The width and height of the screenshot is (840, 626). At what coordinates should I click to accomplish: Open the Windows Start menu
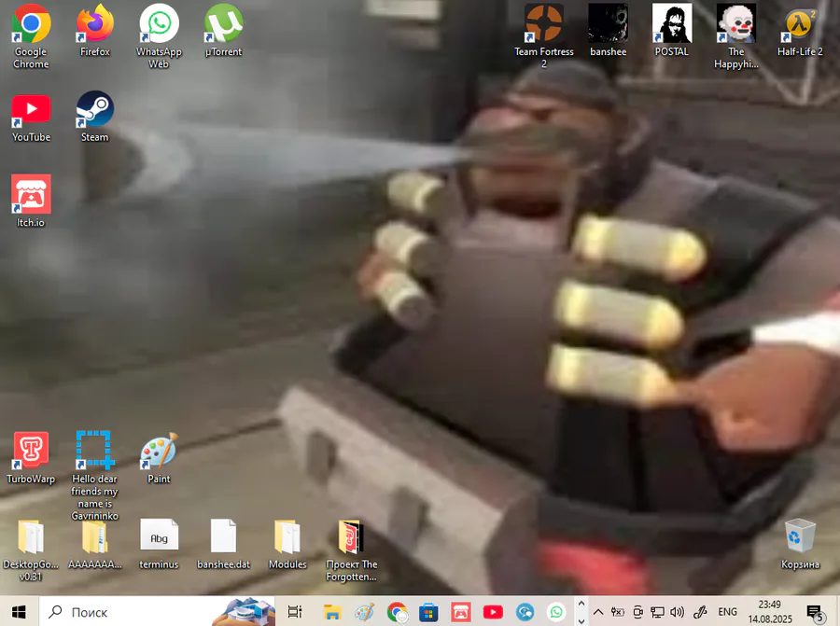[19, 612]
